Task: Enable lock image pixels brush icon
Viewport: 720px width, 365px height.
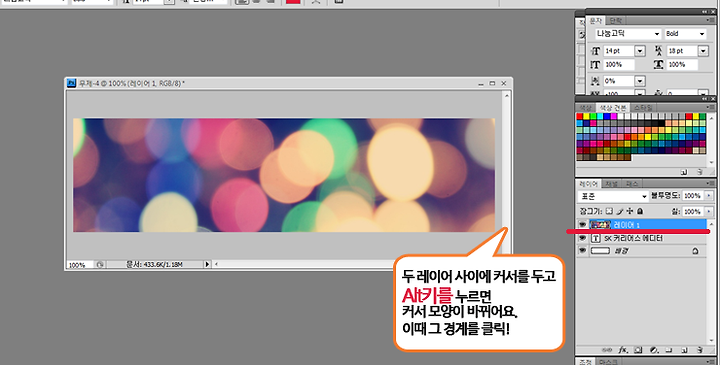Action: pyautogui.click(x=619, y=211)
